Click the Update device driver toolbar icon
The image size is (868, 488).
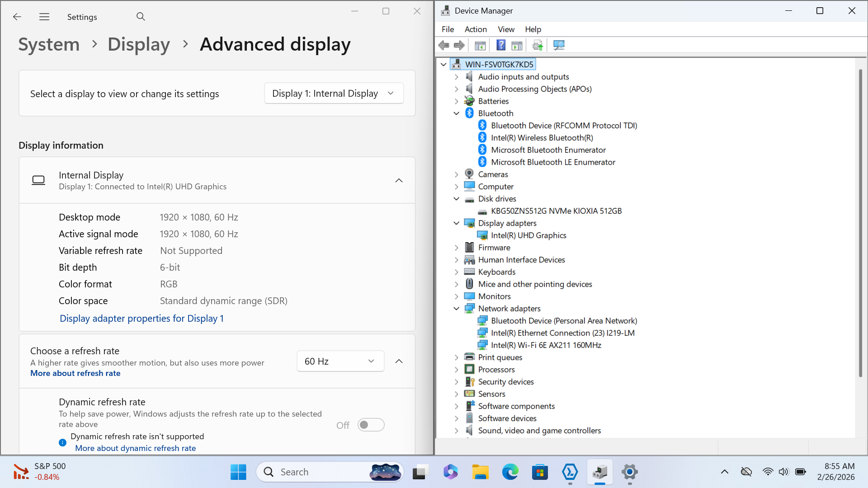538,45
